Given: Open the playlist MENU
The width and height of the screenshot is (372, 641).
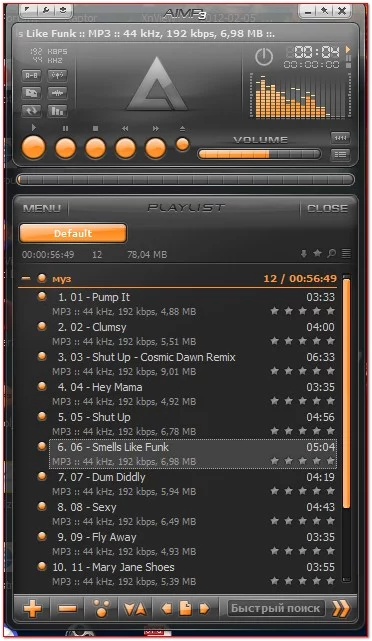Looking at the screenshot, I should pos(42,208).
